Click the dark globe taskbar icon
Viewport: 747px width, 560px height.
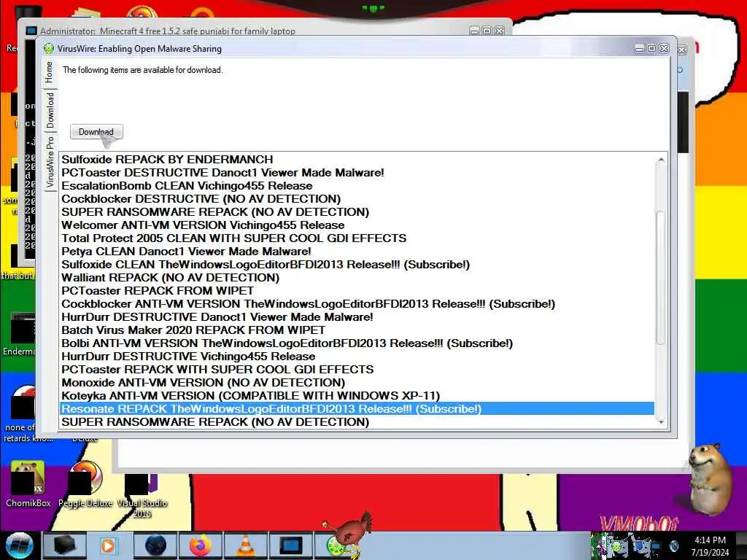[155, 546]
